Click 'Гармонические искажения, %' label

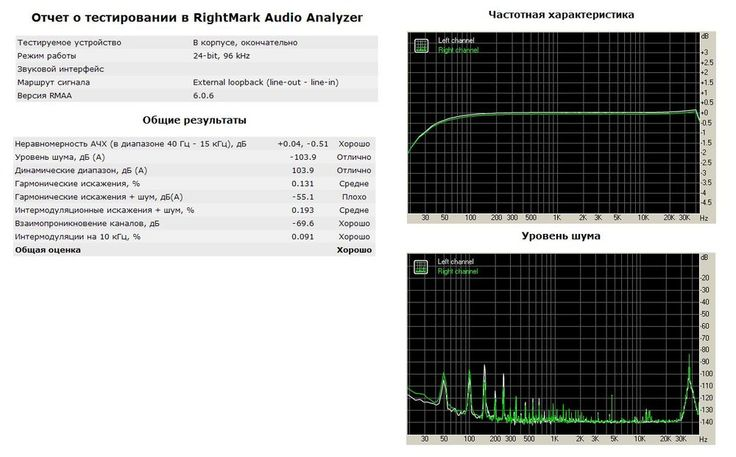(x=77, y=183)
